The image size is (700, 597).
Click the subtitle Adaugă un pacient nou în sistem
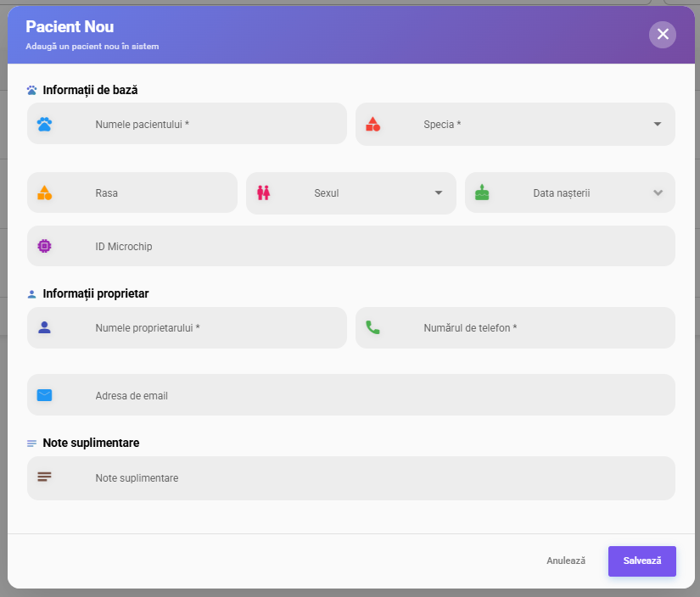(x=92, y=47)
